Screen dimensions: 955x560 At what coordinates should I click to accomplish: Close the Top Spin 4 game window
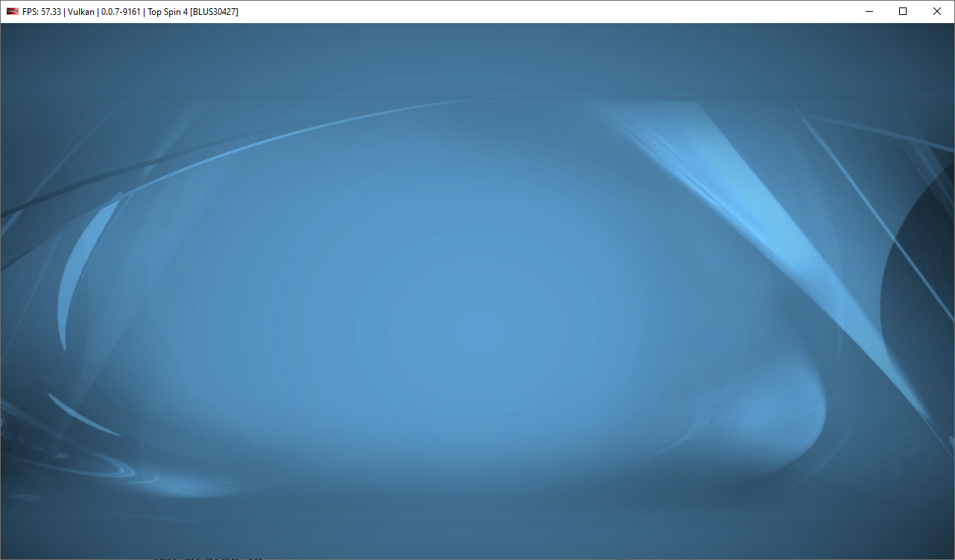point(937,11)
